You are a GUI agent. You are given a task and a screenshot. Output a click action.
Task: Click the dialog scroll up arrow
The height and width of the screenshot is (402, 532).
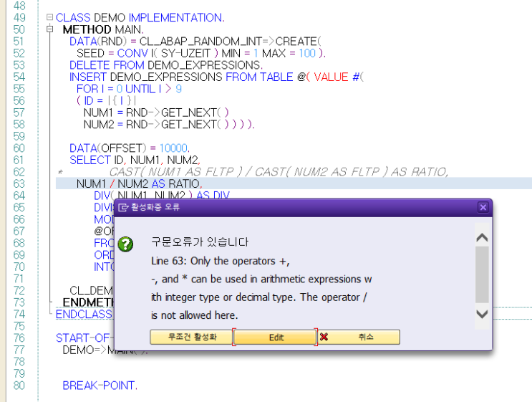pos(482,238)
